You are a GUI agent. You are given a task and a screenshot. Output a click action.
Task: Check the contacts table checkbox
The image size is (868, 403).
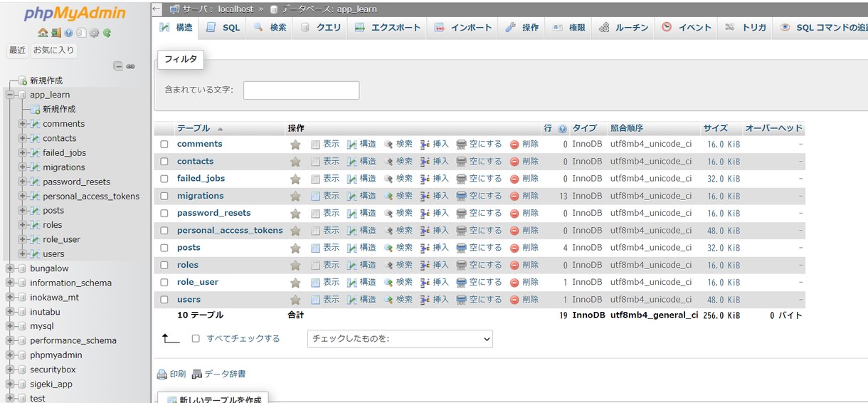pyautogui.click(x=164, y=162)
